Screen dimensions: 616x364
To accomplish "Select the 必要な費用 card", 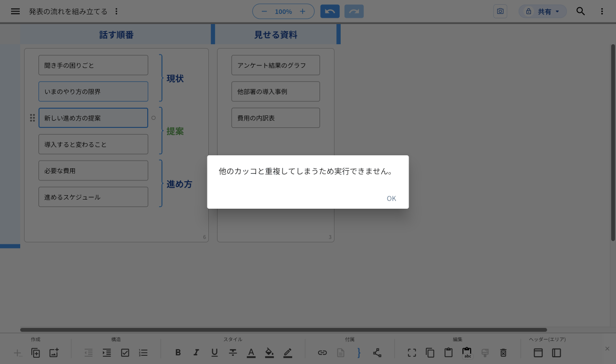I will (x=93, y=171).
